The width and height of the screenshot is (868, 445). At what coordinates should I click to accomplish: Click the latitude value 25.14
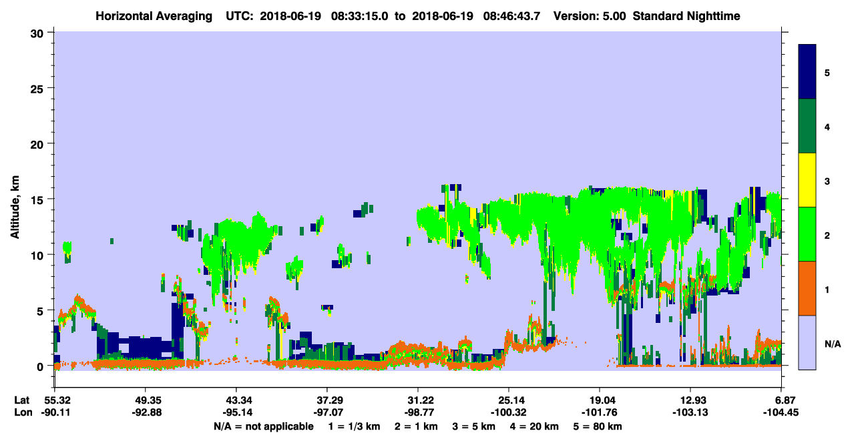point(508,400)
